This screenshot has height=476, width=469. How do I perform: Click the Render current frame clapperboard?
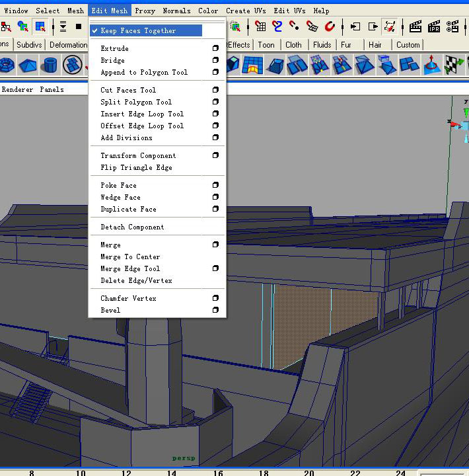[x=415, y=26]
